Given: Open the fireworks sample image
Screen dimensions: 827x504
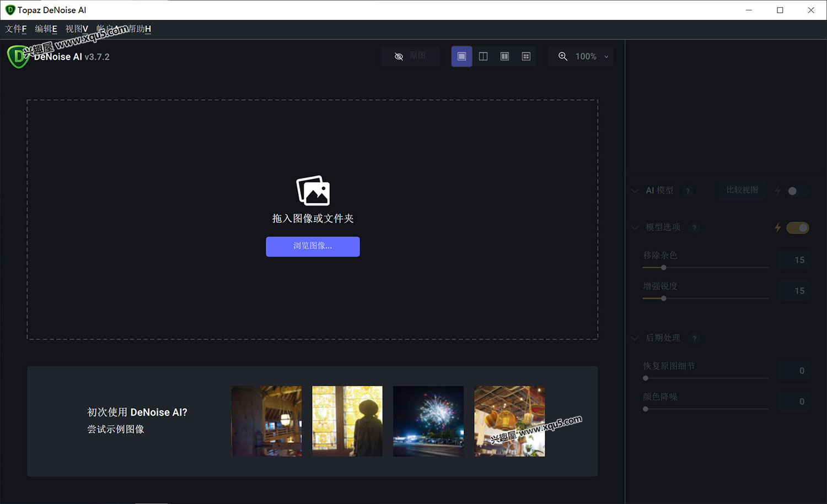Looking at the screenshot, I should (428, 421).
